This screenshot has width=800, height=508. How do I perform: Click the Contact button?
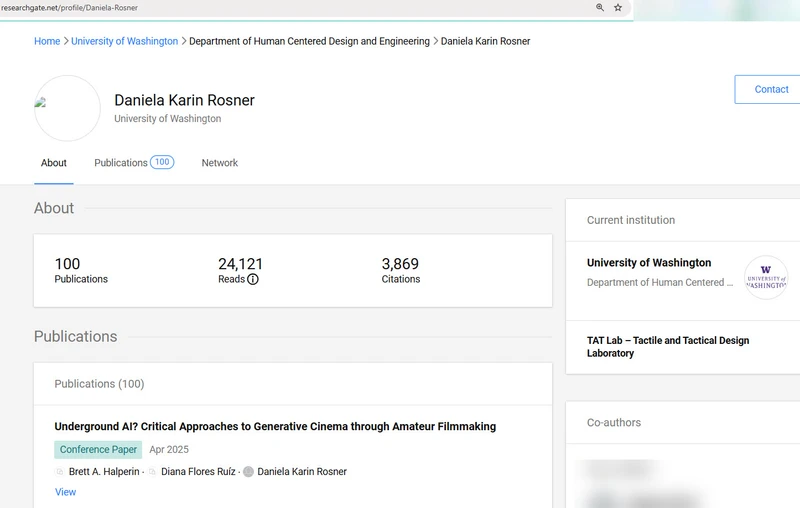(767, 89)
